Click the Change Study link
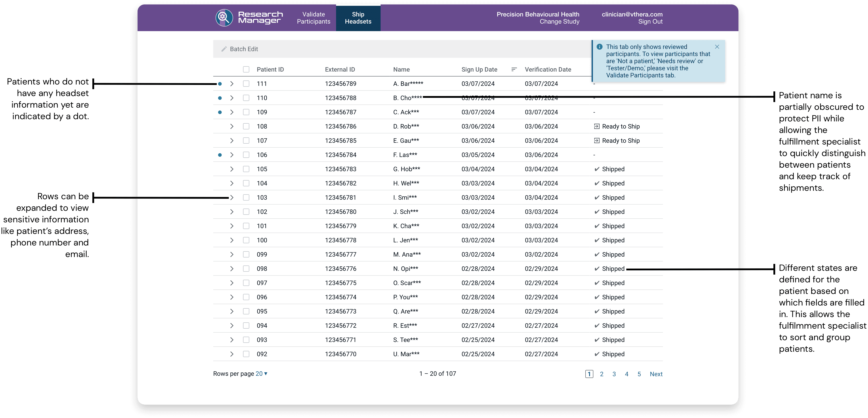This screenshot has height=418, width=868. [x=559, y=22]
